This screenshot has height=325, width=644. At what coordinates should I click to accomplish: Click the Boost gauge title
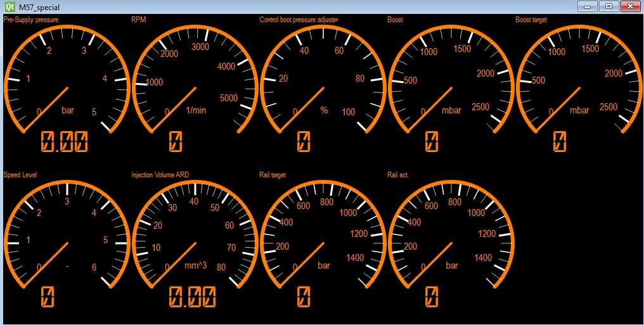[395, 20]
